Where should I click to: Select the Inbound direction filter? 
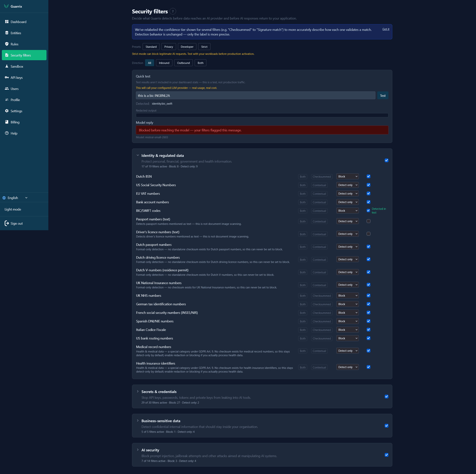[x=164, y=63]
